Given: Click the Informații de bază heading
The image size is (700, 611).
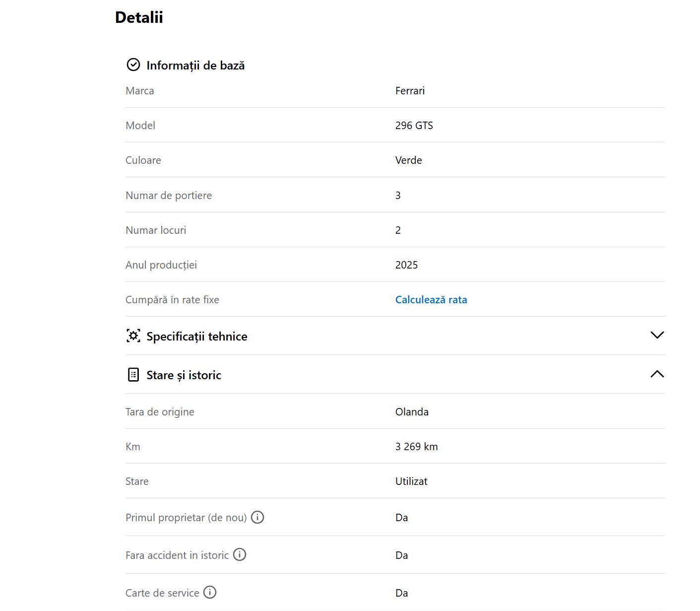Looking at the screenshot, I should 195,66.
